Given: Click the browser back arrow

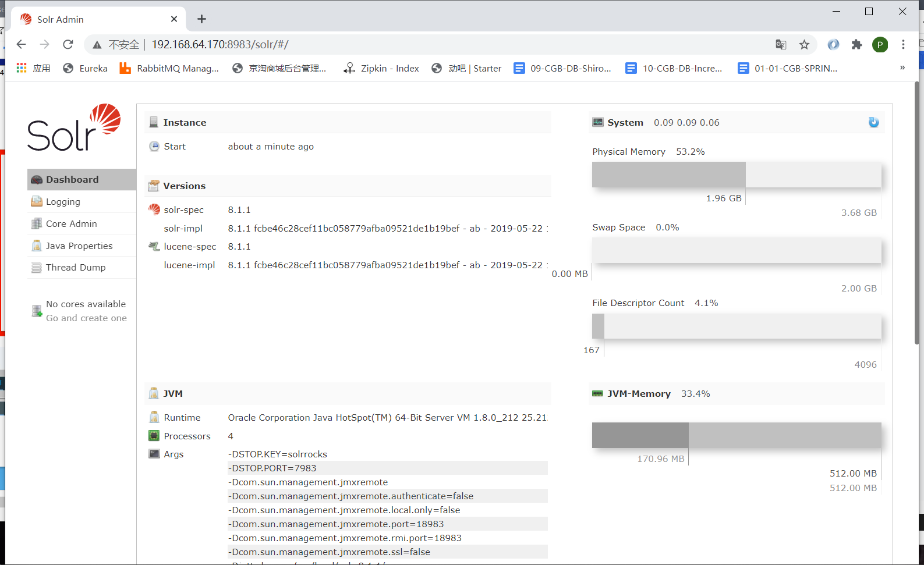Looking at the screenshot, I should click(x=22, y=44).
